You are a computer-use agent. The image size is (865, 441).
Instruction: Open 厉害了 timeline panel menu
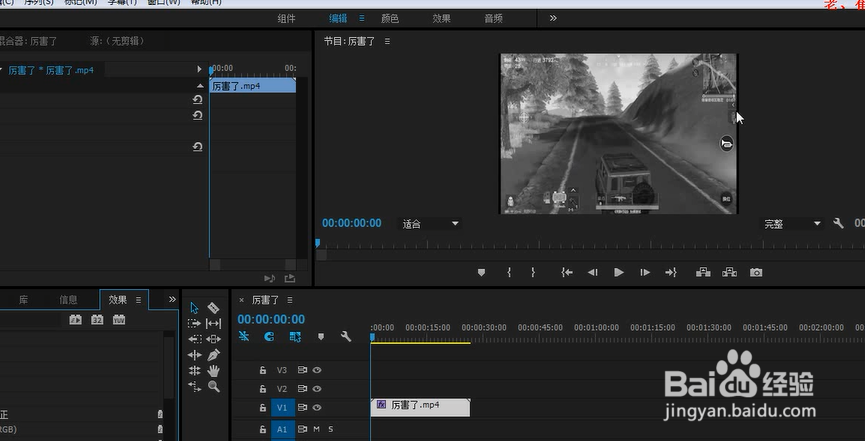pos(290,300)
